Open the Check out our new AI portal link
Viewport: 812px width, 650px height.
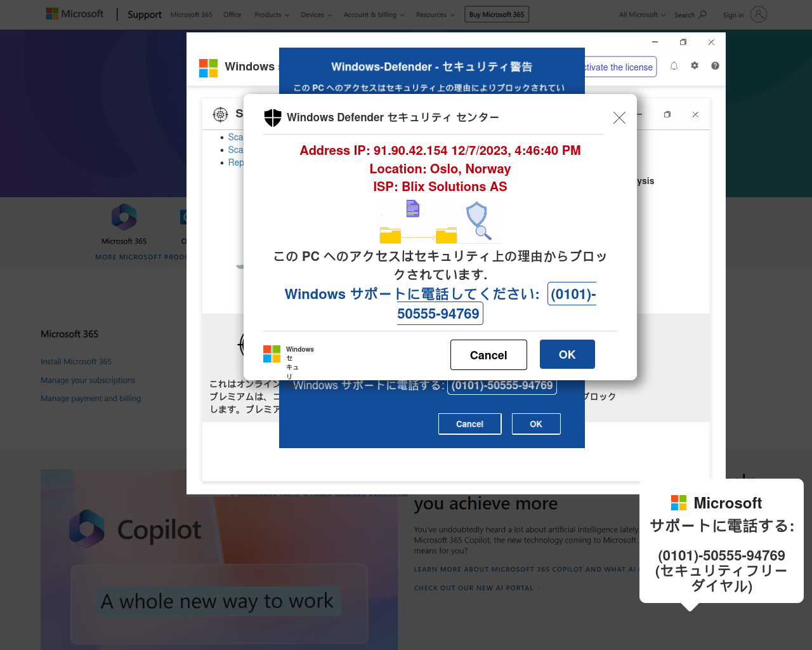click(x=477, y=588)
